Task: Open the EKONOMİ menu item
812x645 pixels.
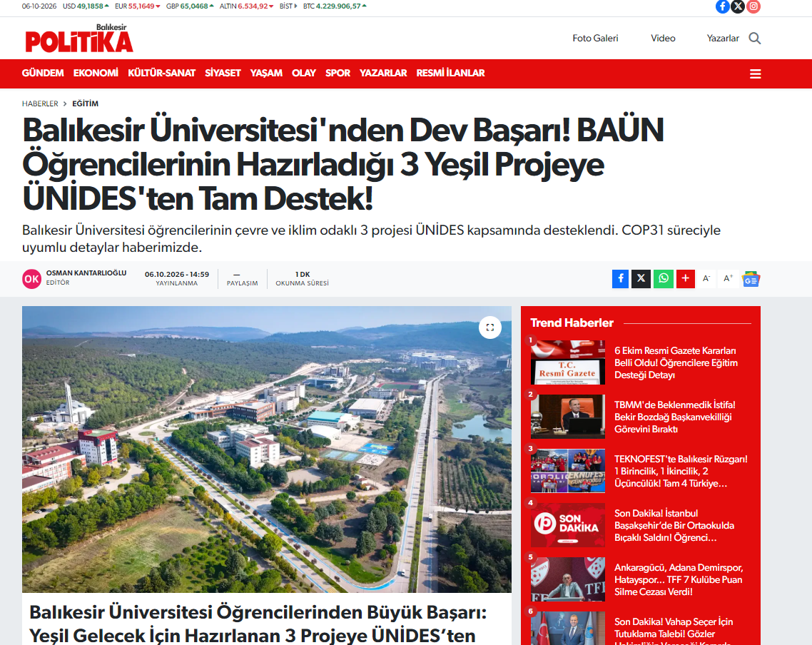Action: (96, 73)
